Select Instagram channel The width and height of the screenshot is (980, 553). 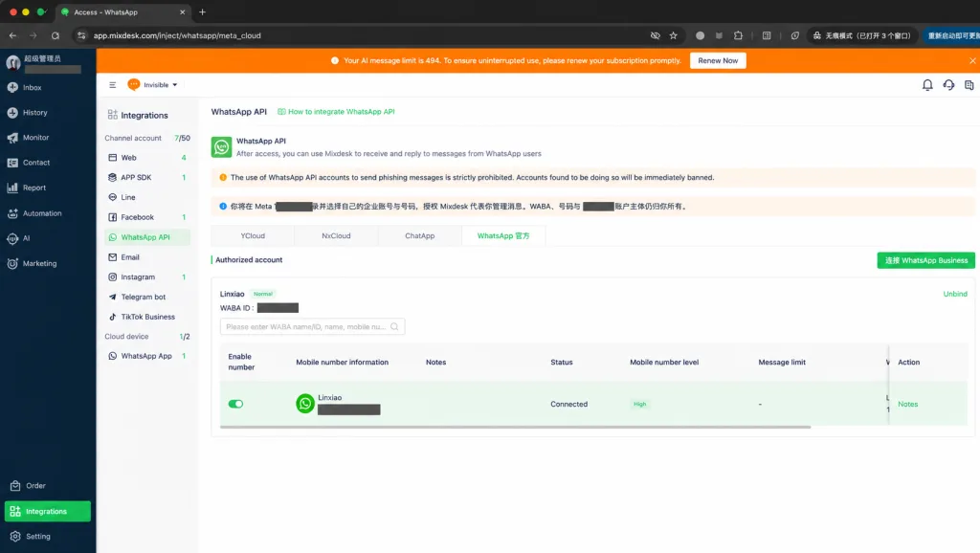[x=147, y=276]
